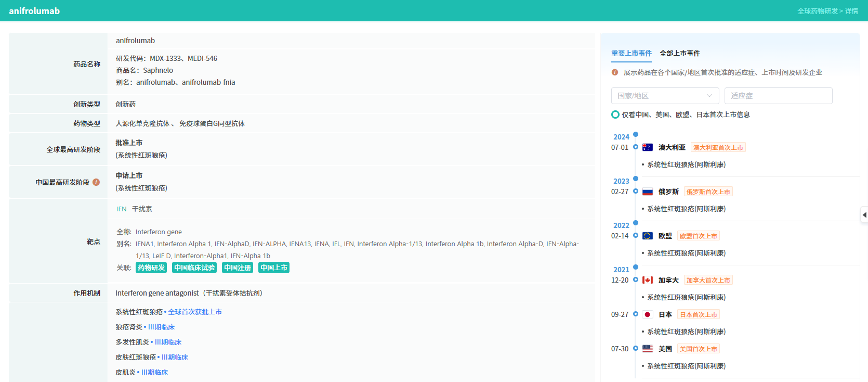
Task: Click the orange info icon above the country filter
Action: point(615,72)
